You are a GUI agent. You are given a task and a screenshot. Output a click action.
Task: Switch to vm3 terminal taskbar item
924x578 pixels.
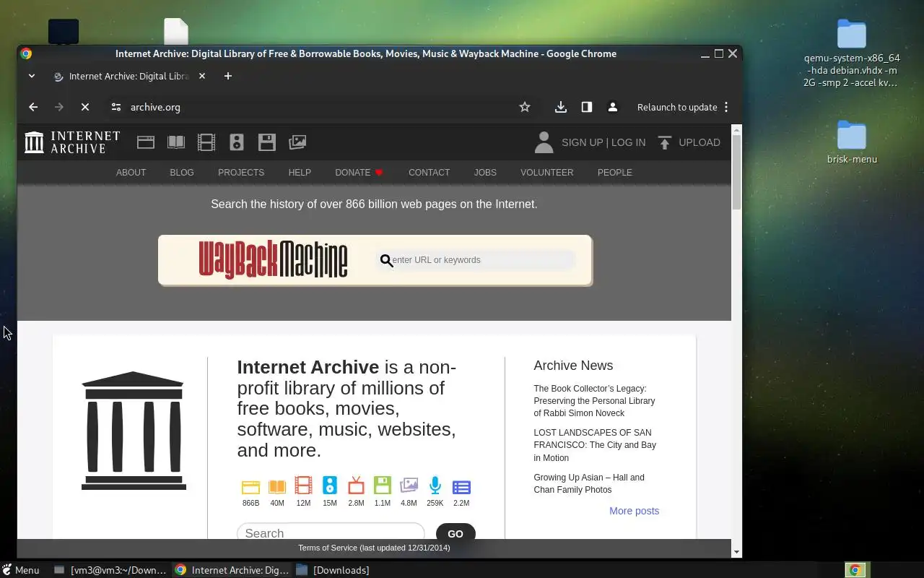tap(110, 570)
